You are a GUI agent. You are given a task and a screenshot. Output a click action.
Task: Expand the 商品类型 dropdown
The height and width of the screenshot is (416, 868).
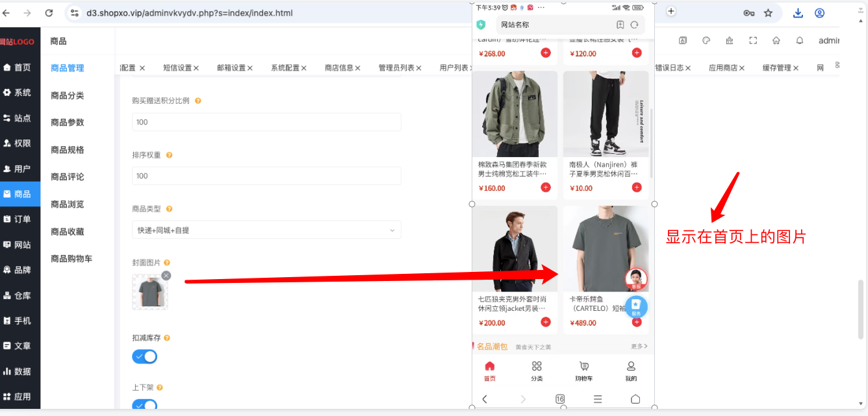(x=266, y=230)
